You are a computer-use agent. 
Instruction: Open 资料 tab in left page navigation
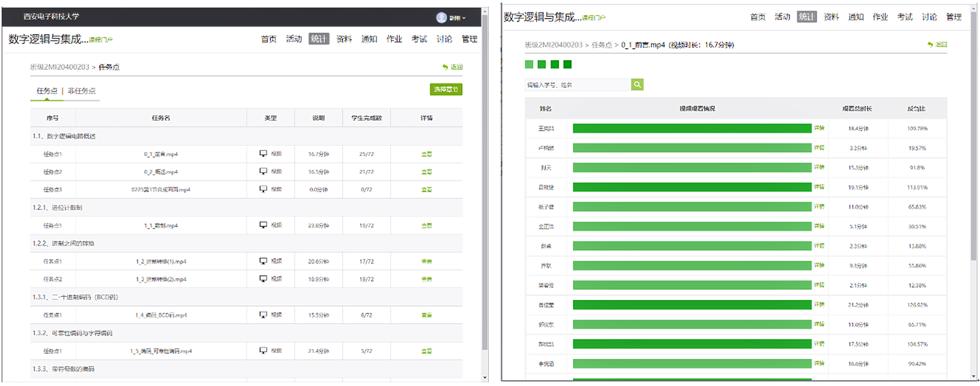click(x=344, y=39)
